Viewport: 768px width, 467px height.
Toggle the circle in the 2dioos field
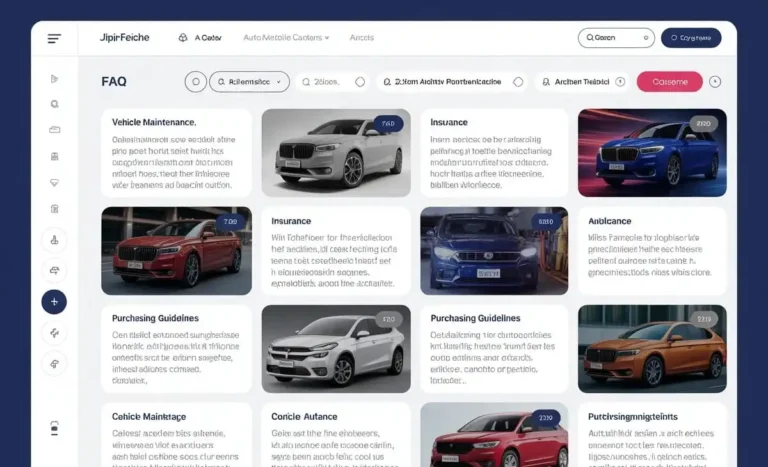point(360,82)
